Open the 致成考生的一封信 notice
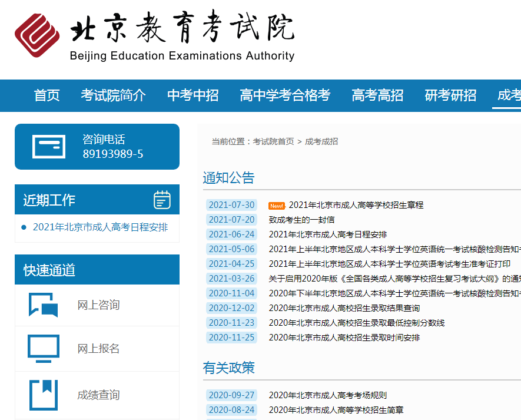Image resolution: width=521 pixels, height=420 pixels. click(x=301, y=220)
